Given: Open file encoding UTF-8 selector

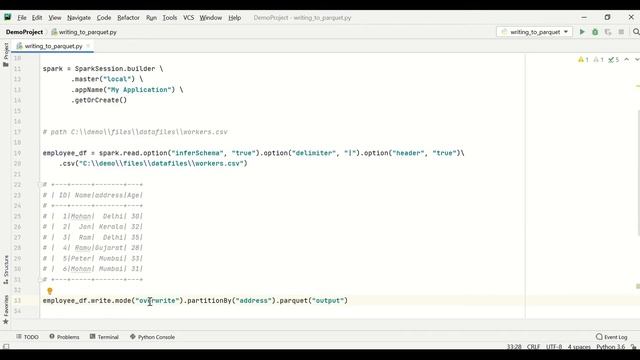Looking at the screenshot, I should click(x=554, y=347).
